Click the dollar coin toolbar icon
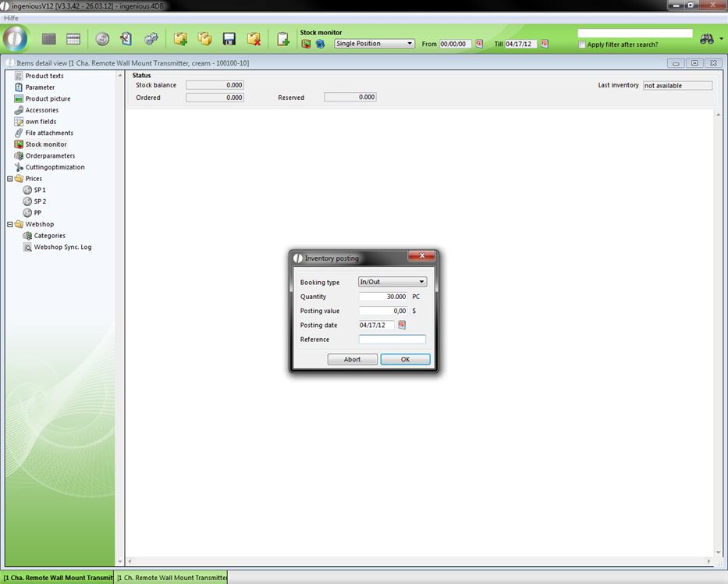The width and height of the screenshot is (728, 584). (x=102, y=39)
